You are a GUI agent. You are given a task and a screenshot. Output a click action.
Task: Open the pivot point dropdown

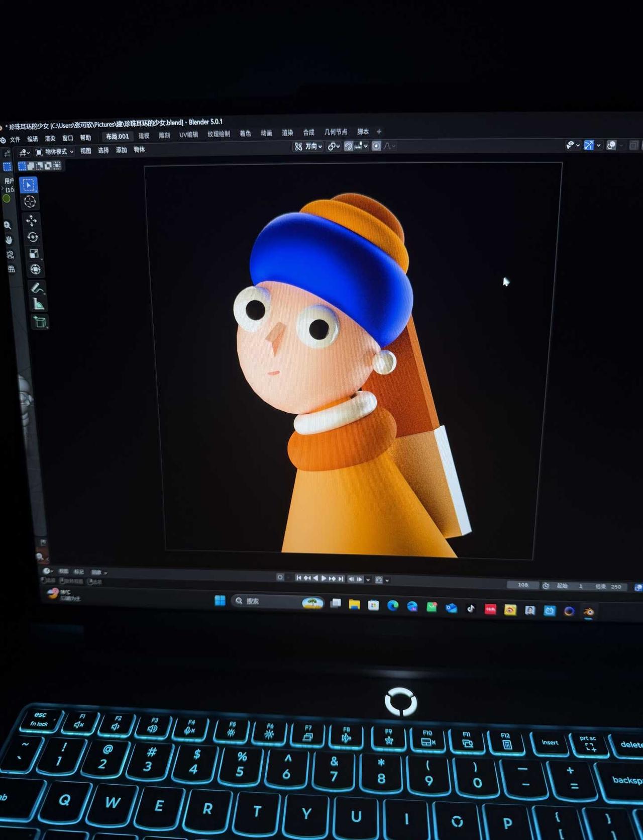click(x=334, y=146)
